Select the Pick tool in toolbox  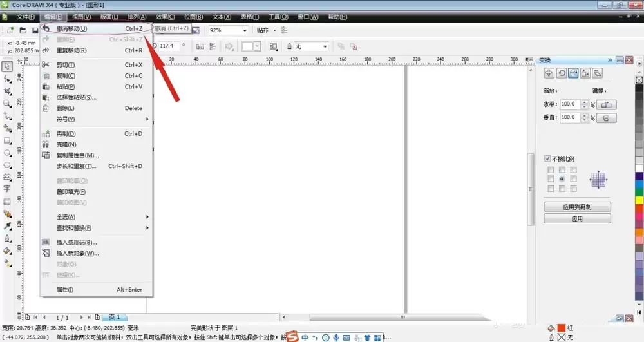[7, 66]
